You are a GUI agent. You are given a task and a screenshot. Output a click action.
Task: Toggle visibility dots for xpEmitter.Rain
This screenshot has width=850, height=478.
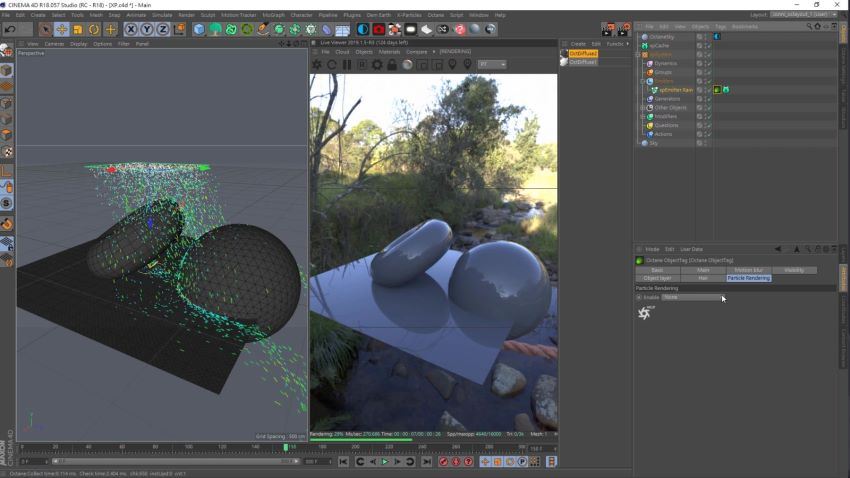705,90
